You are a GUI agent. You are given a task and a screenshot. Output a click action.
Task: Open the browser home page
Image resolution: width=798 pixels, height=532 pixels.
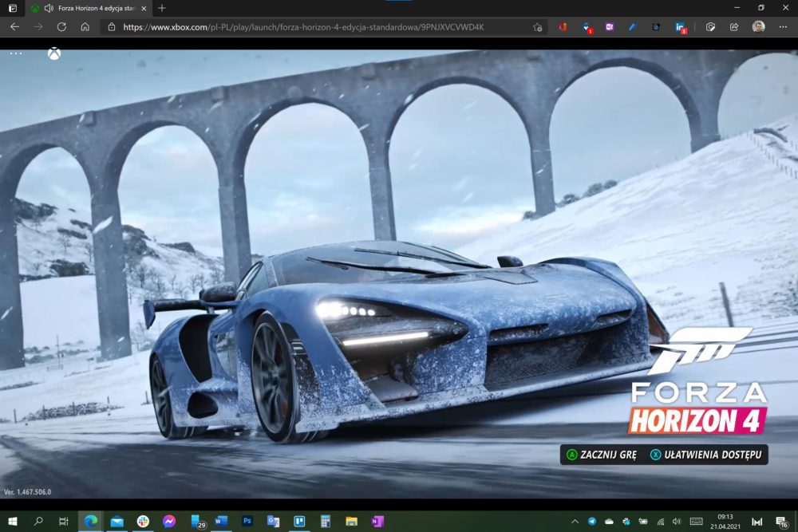[x=85, y=27]
